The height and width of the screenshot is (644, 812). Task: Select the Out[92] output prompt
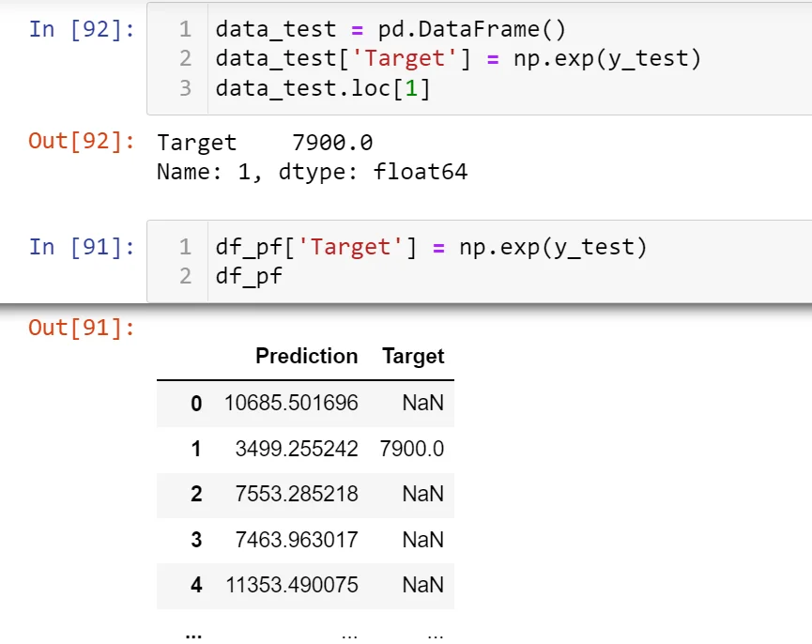pyautogui.click(x=82, y=142)
